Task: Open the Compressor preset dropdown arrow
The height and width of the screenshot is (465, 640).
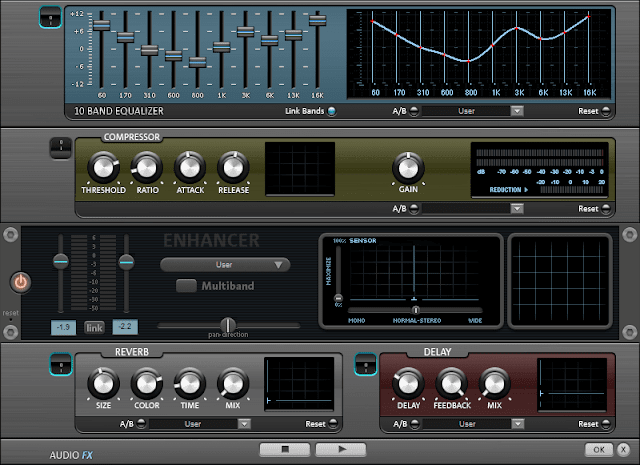Action: [518, 209]
